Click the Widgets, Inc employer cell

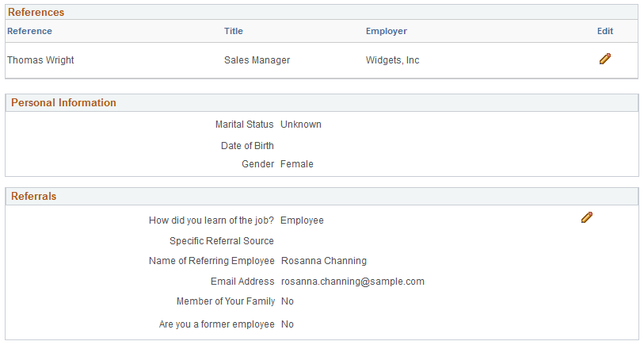(393, 60)
